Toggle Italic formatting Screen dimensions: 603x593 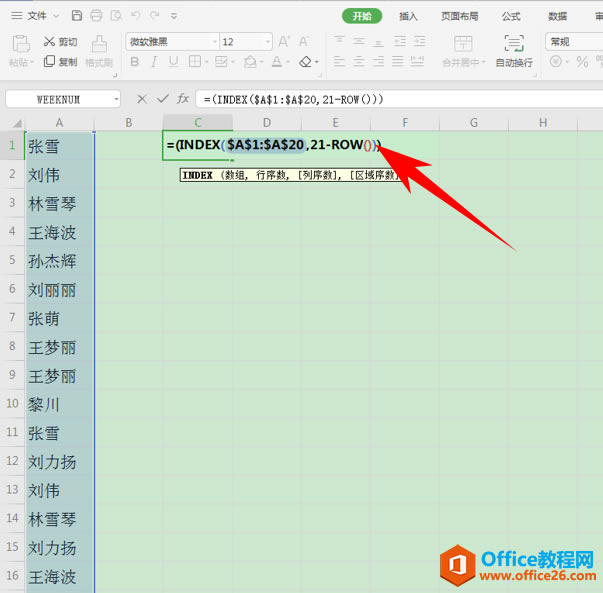coord(154,62)
